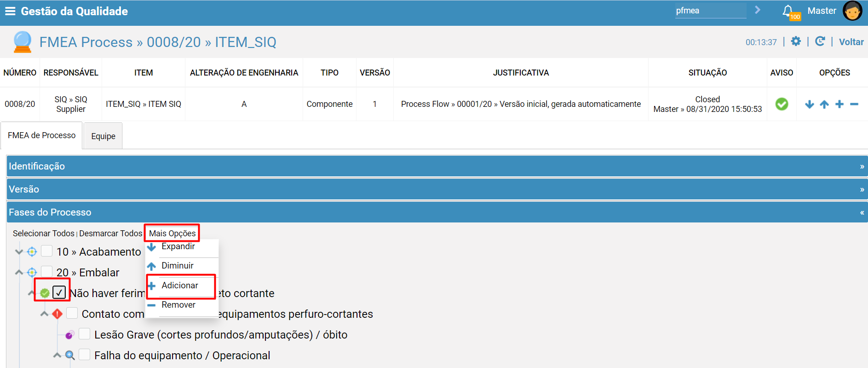Image resolution: width=868 pixels, height=368 pixels.
Task: Click the minus icon in Opções column
Action: (x=854, y=105)
